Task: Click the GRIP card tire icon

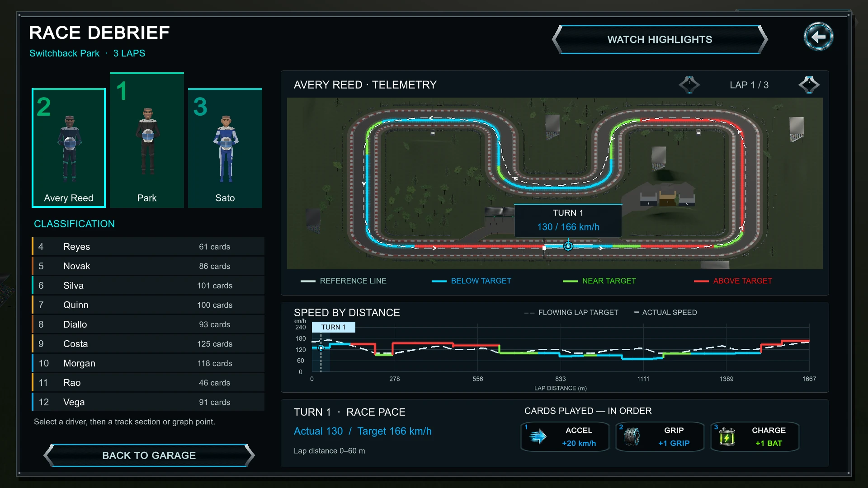Action: tap(632, 436)
